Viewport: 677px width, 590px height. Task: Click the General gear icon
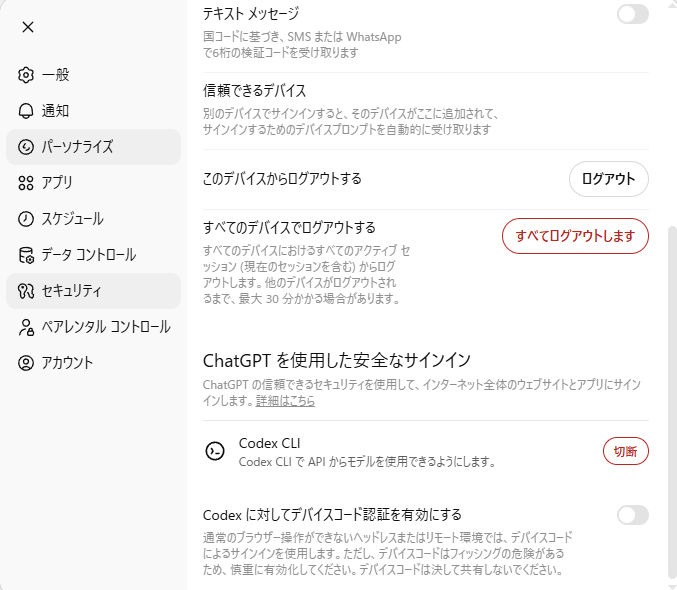coord(26,75)
